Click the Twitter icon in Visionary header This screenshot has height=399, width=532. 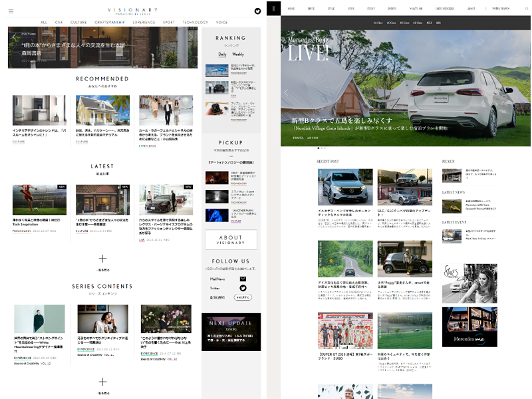(257, 11)
